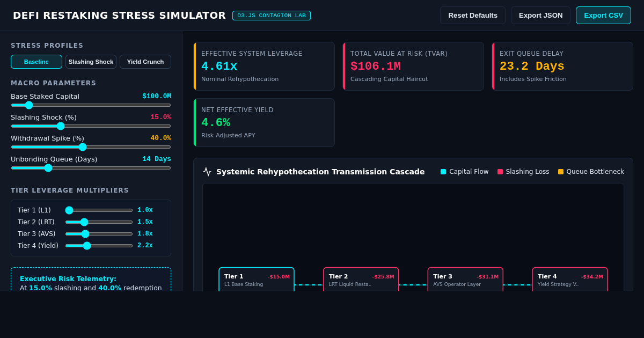Viewport: 644px width, 338px height.
Task: Choose the Yield Crunch profile
Action: (145, 62)
